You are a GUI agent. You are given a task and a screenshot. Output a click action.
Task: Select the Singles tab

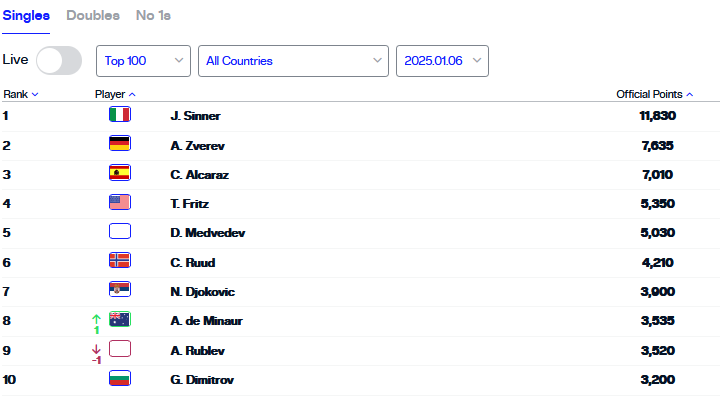tap(25, 16)
